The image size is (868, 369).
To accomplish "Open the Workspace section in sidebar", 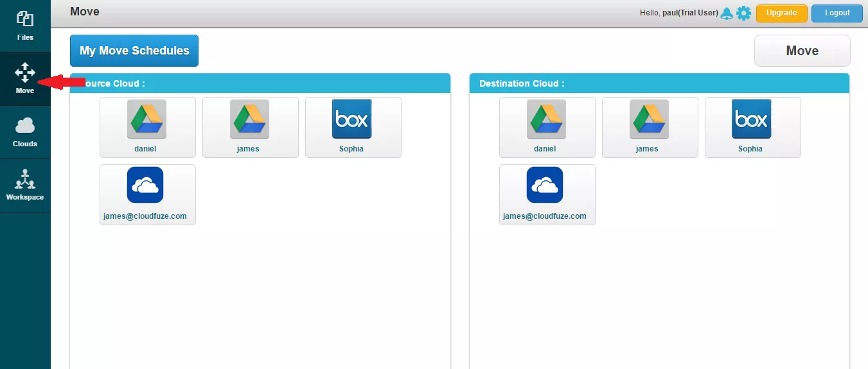I will [25, 185].
